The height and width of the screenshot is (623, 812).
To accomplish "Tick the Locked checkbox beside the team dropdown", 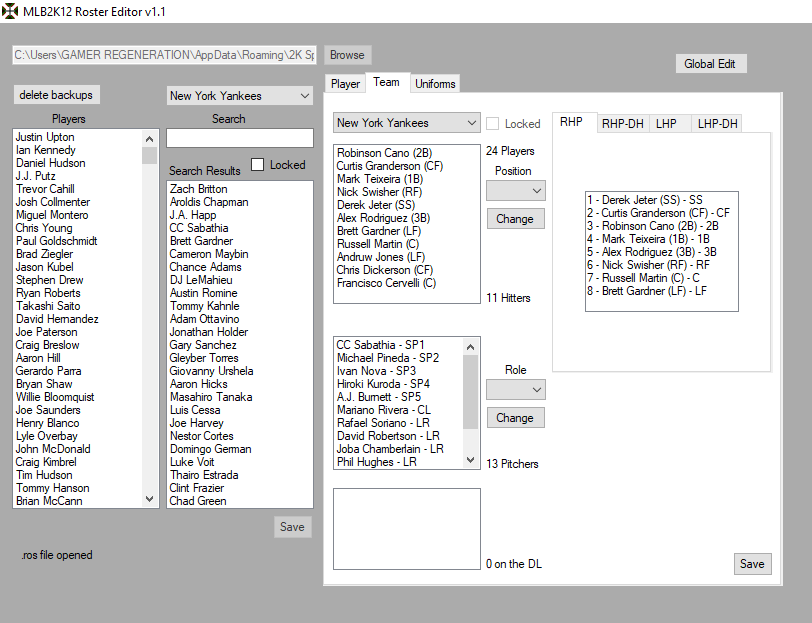I will point(492,123).
